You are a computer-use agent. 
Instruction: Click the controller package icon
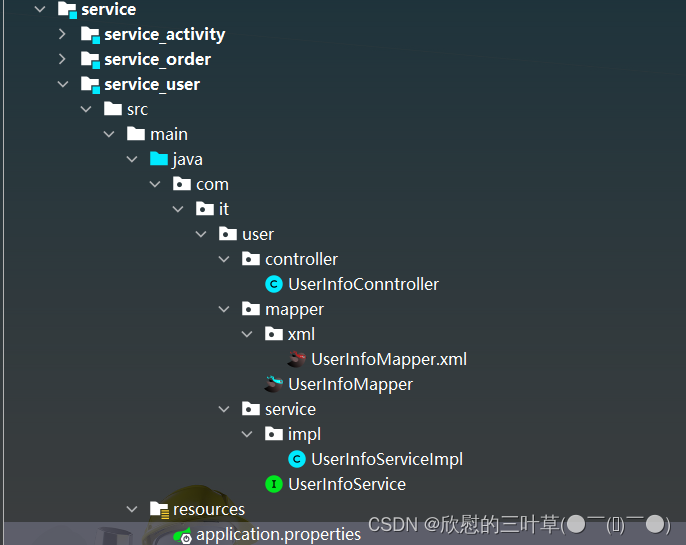[251, 259]
